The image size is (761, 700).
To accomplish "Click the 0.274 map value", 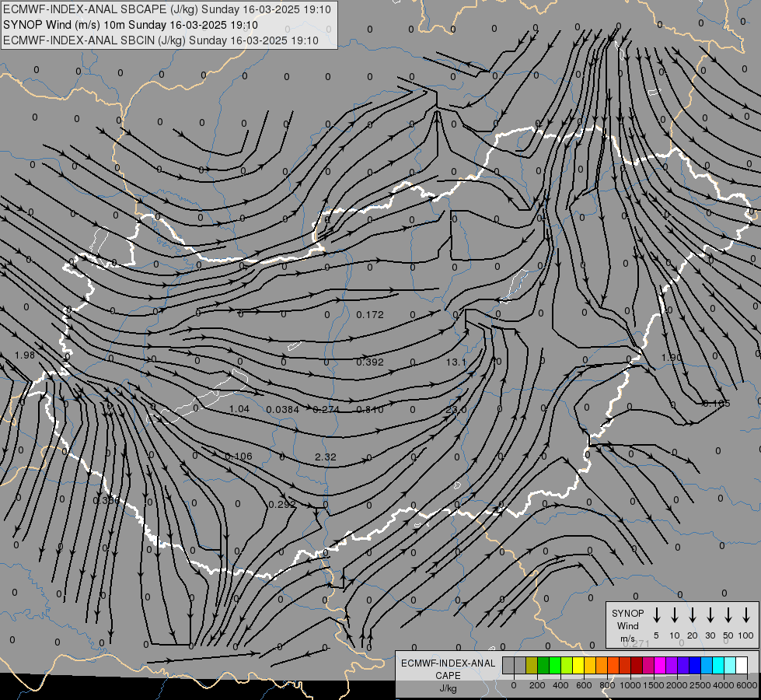I will (x=326, y=410).
